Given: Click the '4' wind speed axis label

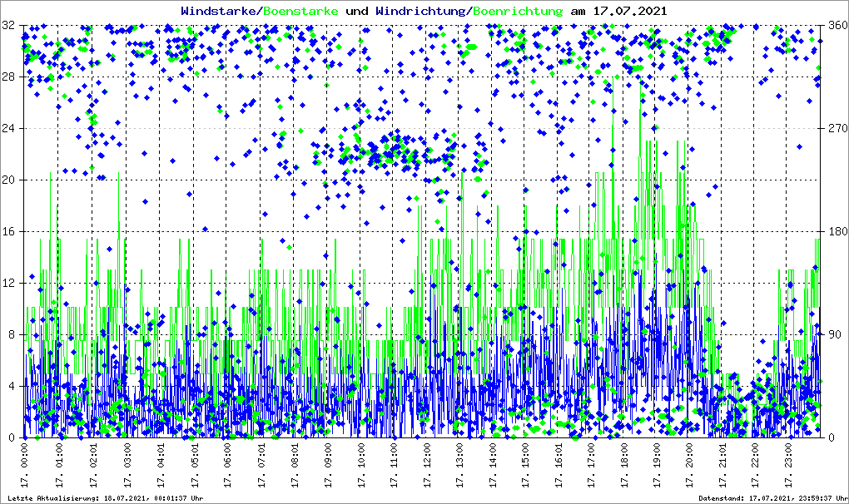Looking at the screenshot, I should [x=11, y=386].
